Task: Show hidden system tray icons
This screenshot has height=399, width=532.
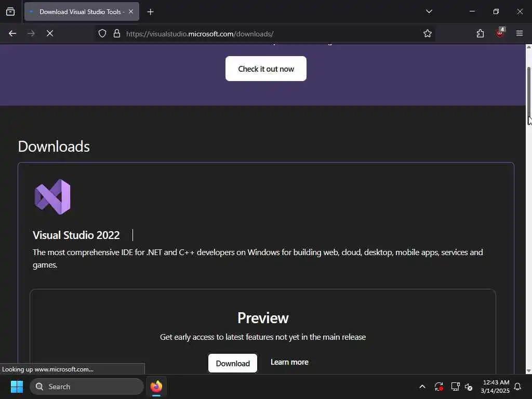Action: click(422, 387)
